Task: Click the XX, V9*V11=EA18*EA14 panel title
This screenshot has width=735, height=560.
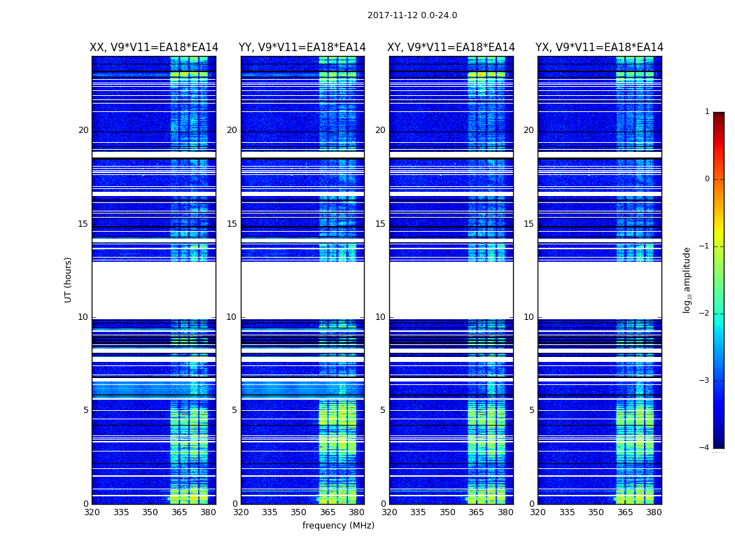Action: (154, 48)
